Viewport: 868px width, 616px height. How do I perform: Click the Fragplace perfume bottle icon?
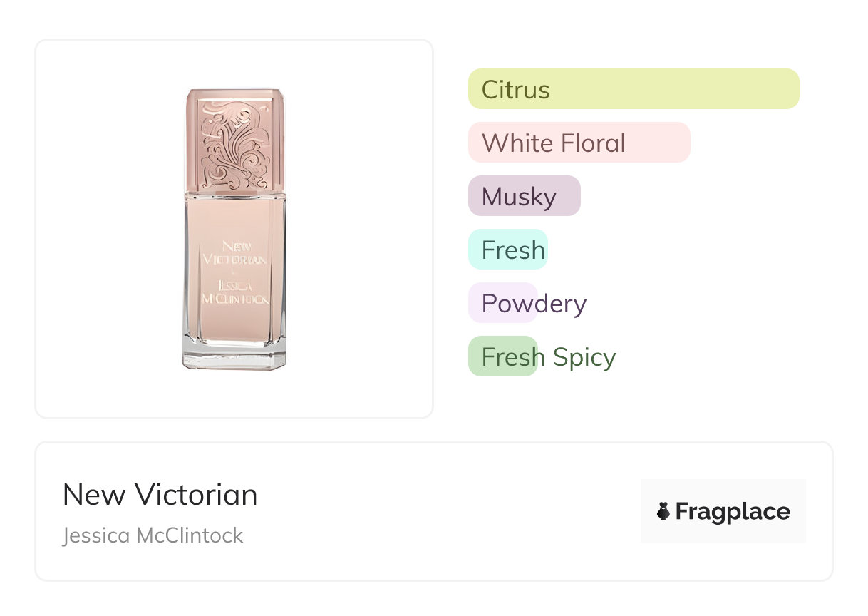(663, 511)
